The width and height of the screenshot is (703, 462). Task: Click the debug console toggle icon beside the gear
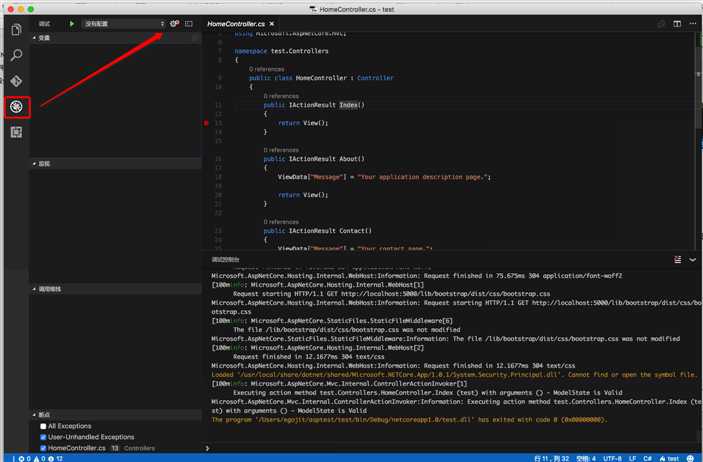pyautogui.click(x=189, y=23)
